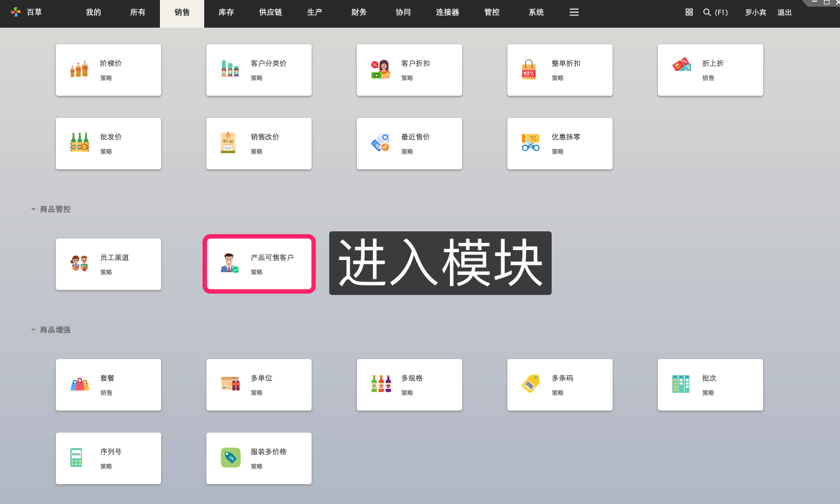
Task: Click the 服装多价格 green tag icon
Action: click(230, 458)
